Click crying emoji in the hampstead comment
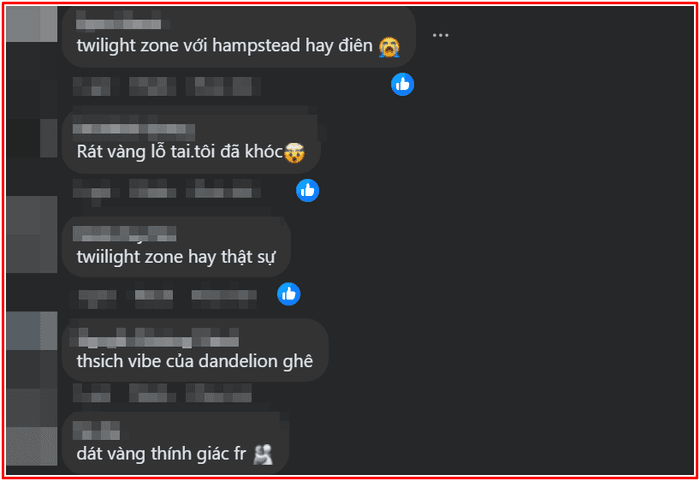Image resolution: width=700 pixels, height=481 pixels. 389,46
